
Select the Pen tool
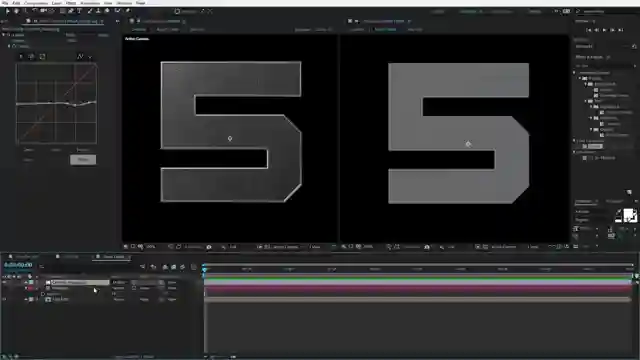[x=71, y=11]
